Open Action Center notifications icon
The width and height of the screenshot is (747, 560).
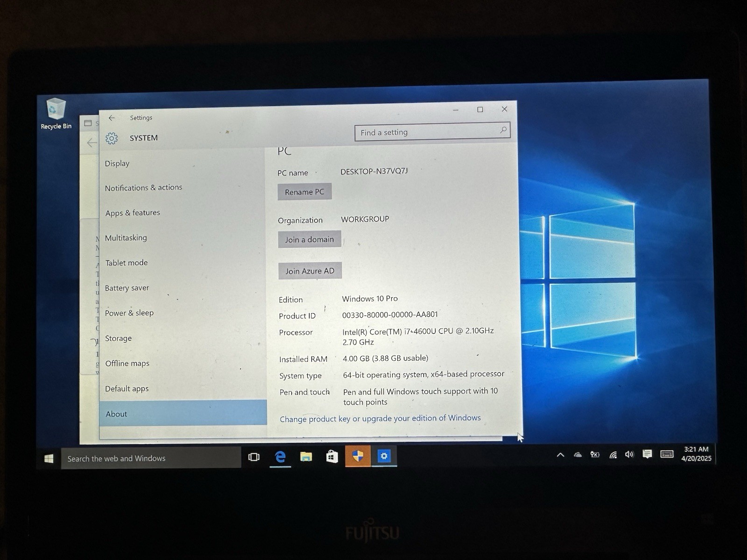pos(647,454)
